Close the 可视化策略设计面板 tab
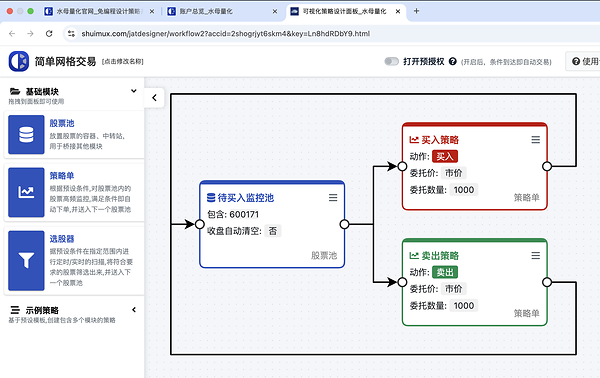Image resolution: width=600 pixels, height=378 pixels. pos(398,11)
